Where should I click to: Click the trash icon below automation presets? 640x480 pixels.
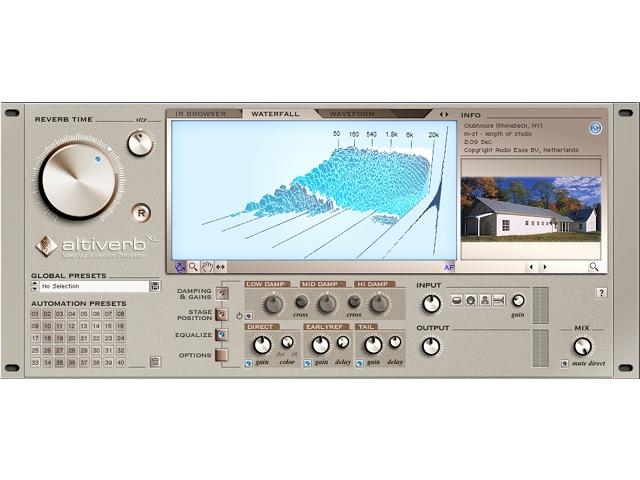(155, 362)
